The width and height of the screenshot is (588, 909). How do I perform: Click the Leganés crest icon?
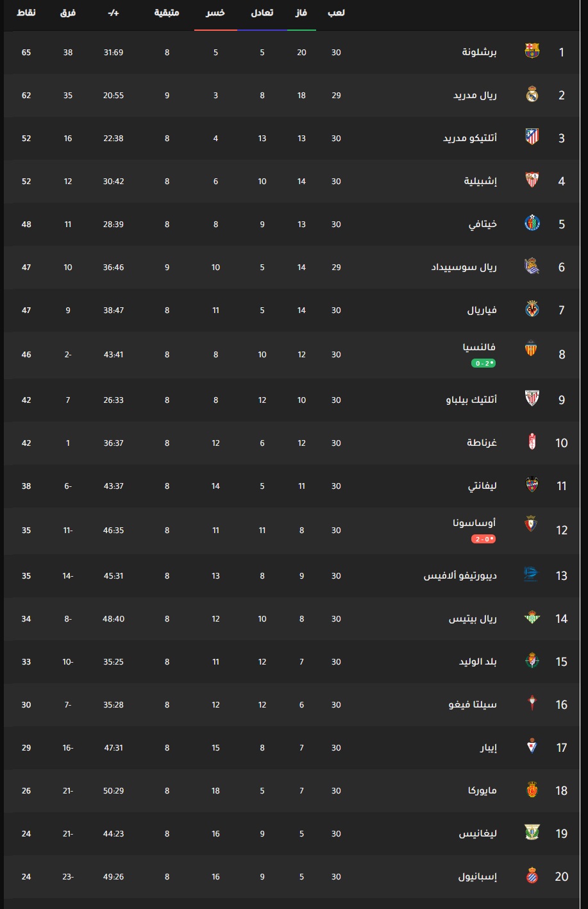pos(532,833)
